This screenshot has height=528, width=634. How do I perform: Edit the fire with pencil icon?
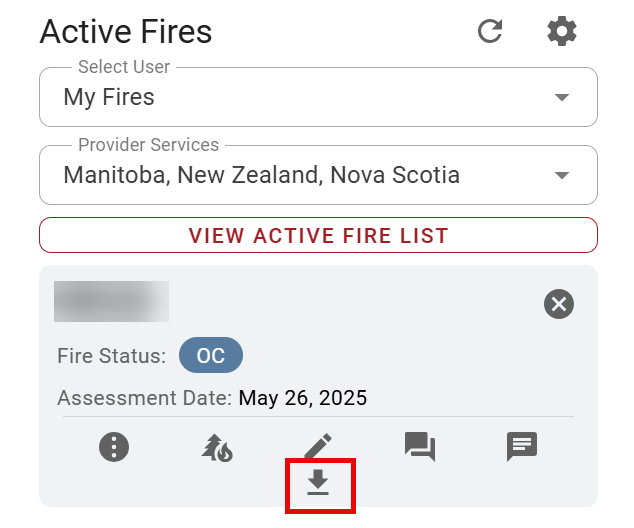318,446
